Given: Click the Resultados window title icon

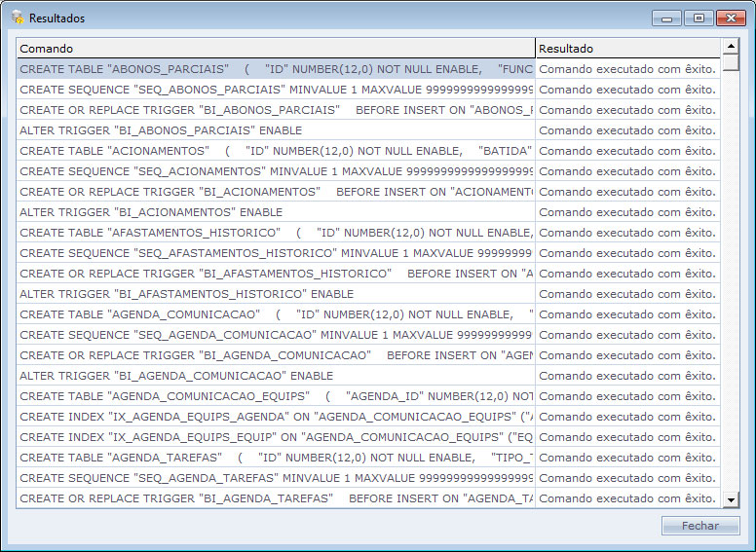Looking at the screenshot, I should 17,18.
